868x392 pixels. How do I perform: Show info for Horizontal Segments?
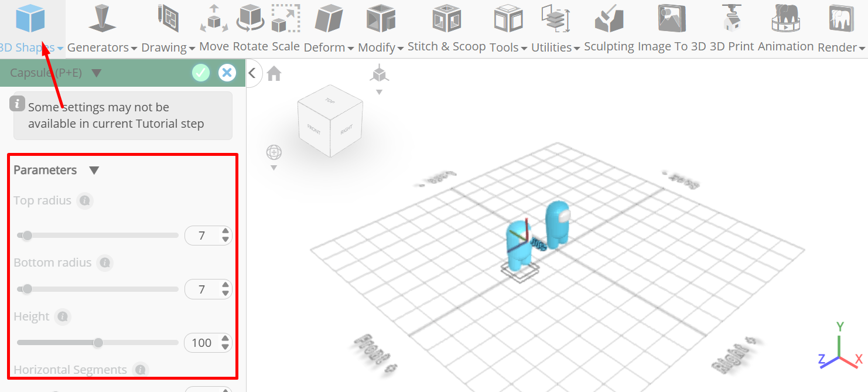pos(139,370)
